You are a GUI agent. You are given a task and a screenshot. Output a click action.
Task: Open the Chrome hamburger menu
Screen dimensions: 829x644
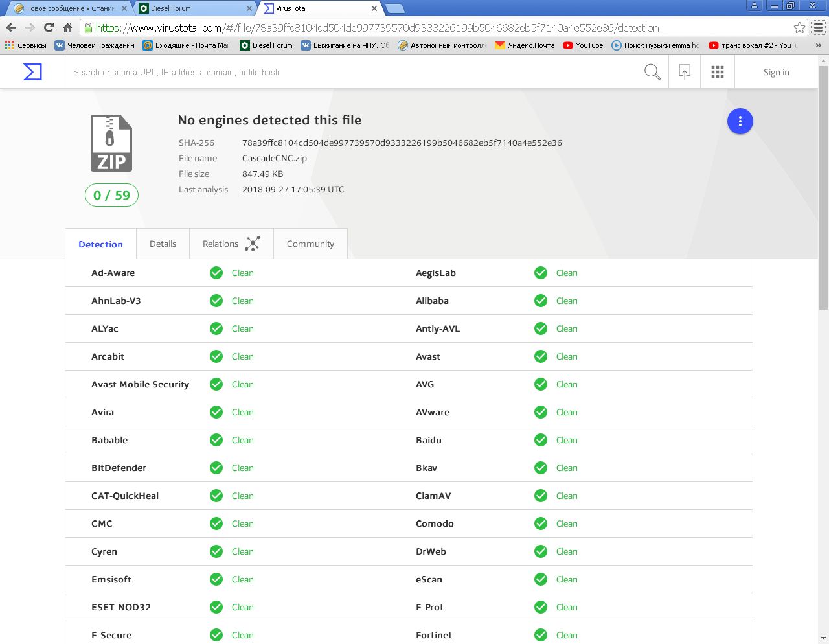(x=819, y=27)
